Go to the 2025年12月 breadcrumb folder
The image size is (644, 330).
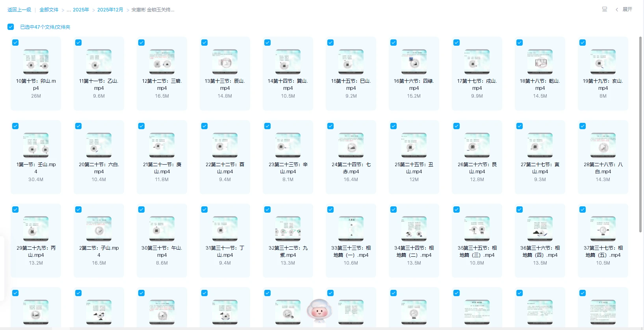pos(110,10)
